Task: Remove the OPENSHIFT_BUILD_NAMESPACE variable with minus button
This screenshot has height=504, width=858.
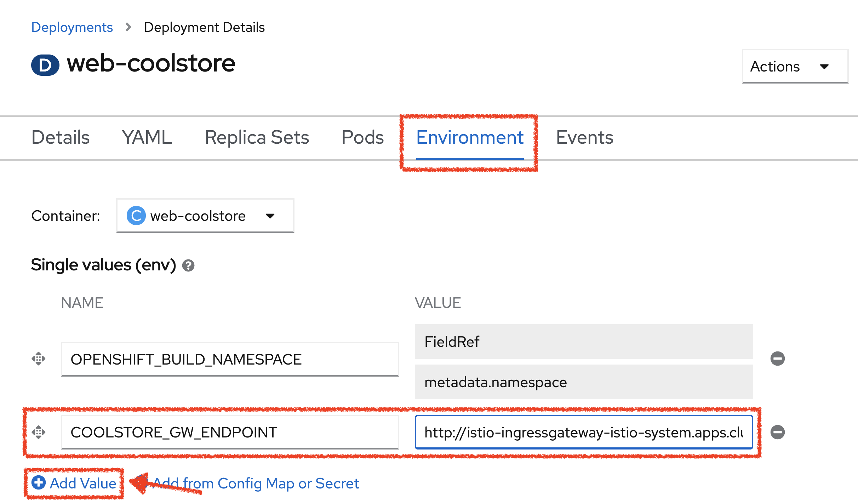Action: [x=777, y=359]
